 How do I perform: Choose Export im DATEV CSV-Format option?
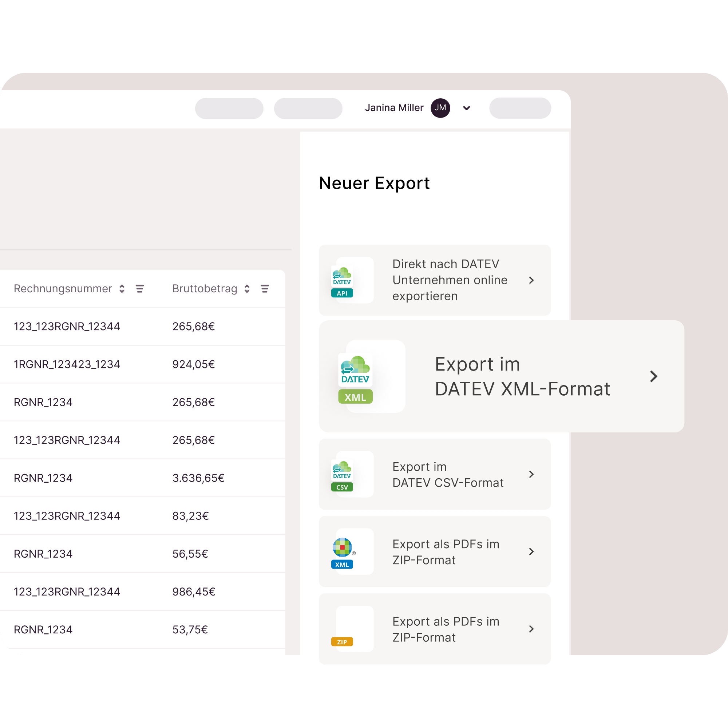click(448, 475)
